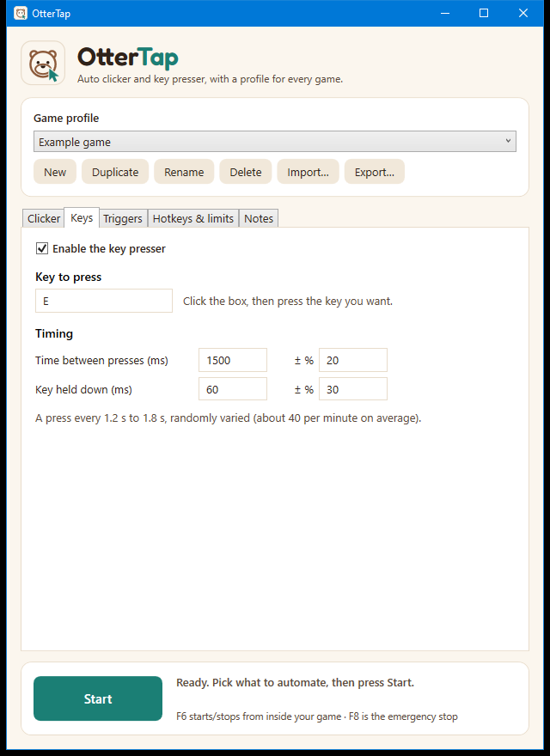
Task: Duplicate the current profile
Action: pyautogui.click(x=115, y=172)
